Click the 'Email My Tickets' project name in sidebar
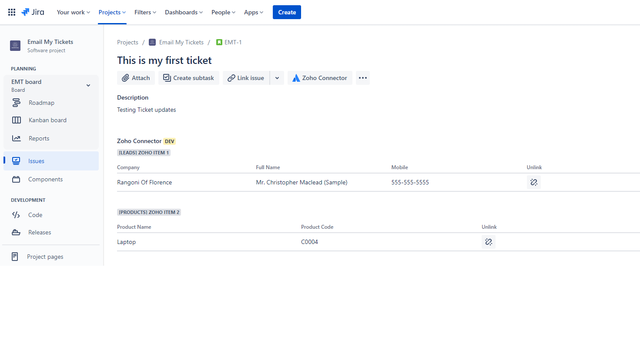This screenshot has width=640, height=364. 50,42
